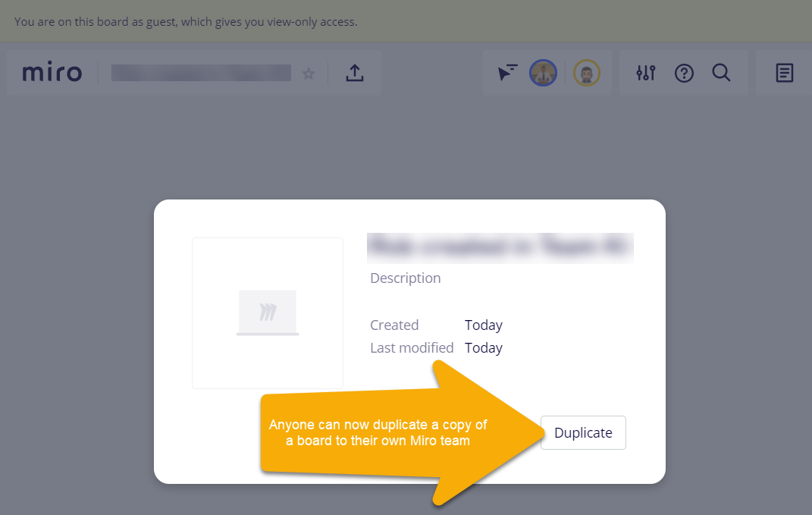
Task: Click the Miro logo
Action: (52, 73)
